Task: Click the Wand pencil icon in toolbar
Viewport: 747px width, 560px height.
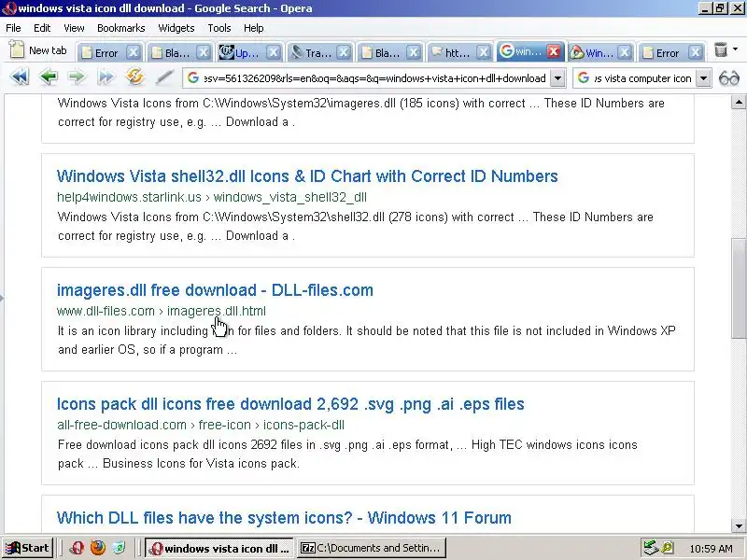Action: 164,77
